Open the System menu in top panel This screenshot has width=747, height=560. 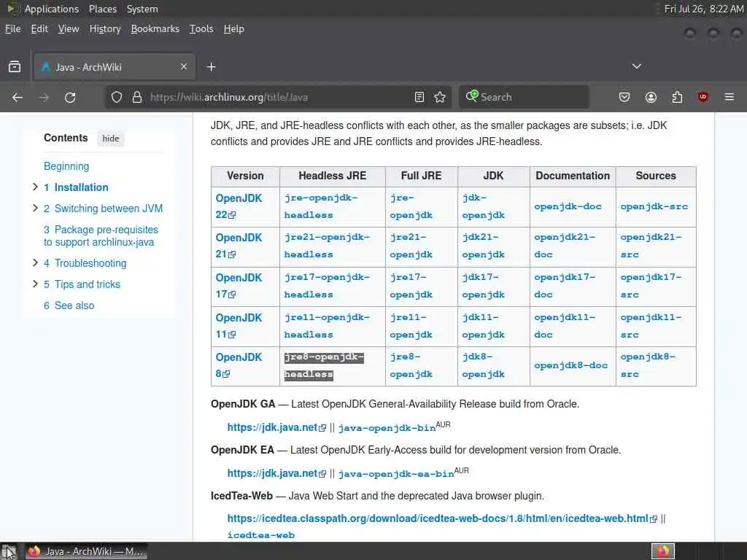coord(142,9)
